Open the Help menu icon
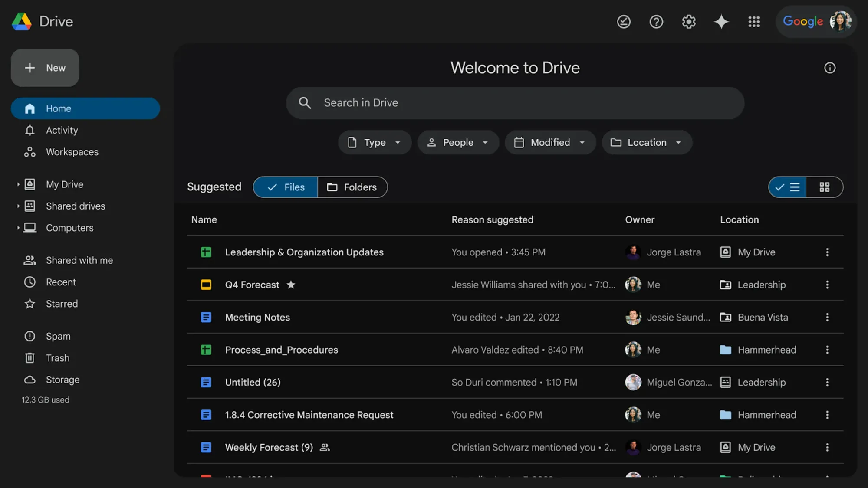 [x=656, y=22]
